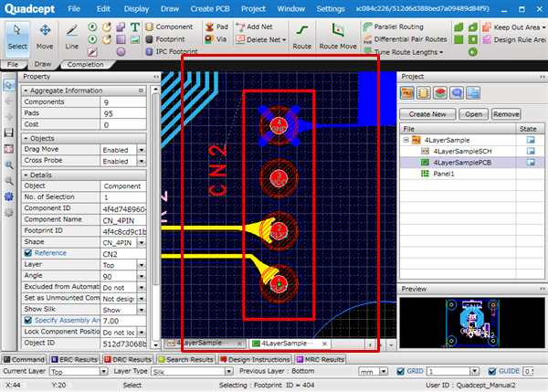Image resolution: width=548 pixels, height=392 pixels.
Task: Activate the Select arrow tool
Action: (x=17, y=37)
